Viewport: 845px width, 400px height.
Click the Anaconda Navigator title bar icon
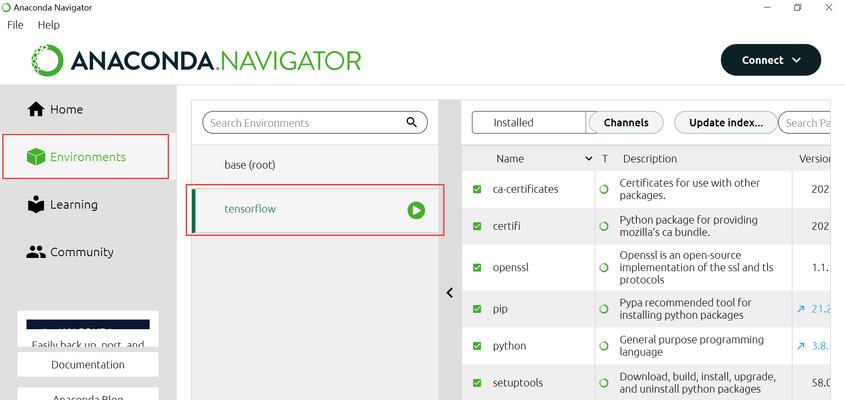pos(6,8)
